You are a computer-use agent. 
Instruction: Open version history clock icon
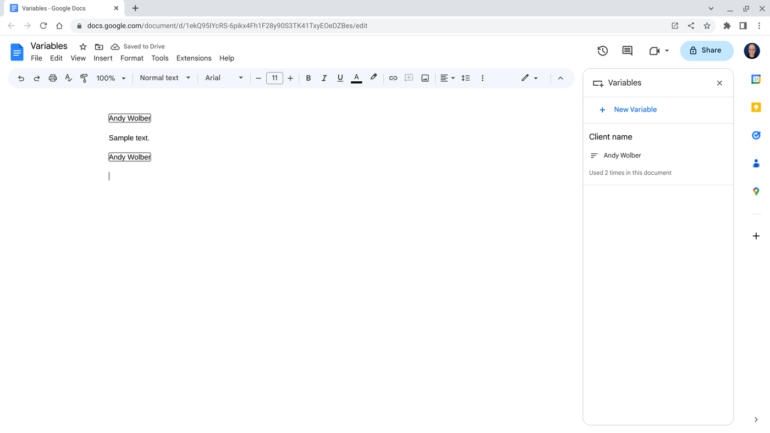click(x=602, y=50)
